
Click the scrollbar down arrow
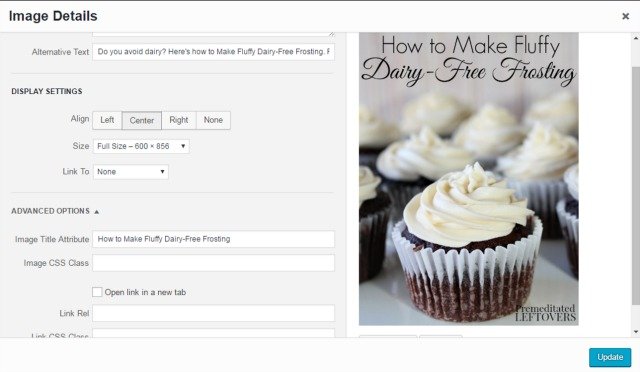[x=636, y=332]
